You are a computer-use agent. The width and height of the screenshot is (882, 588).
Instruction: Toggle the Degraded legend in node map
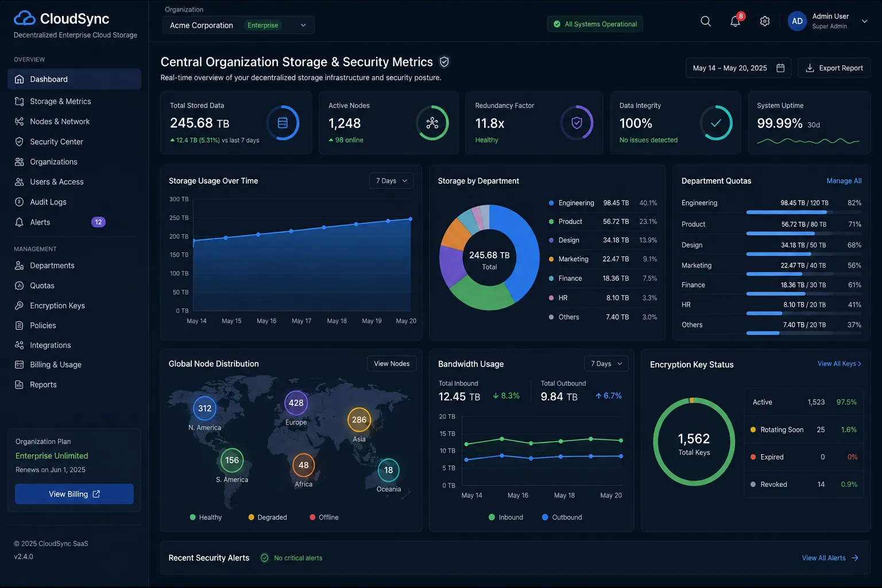tap(268, 517)
